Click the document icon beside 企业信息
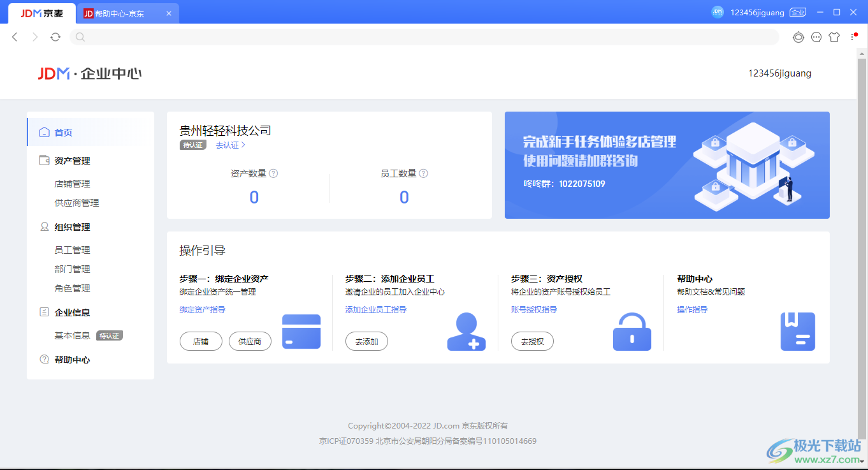 click(45, 312)
